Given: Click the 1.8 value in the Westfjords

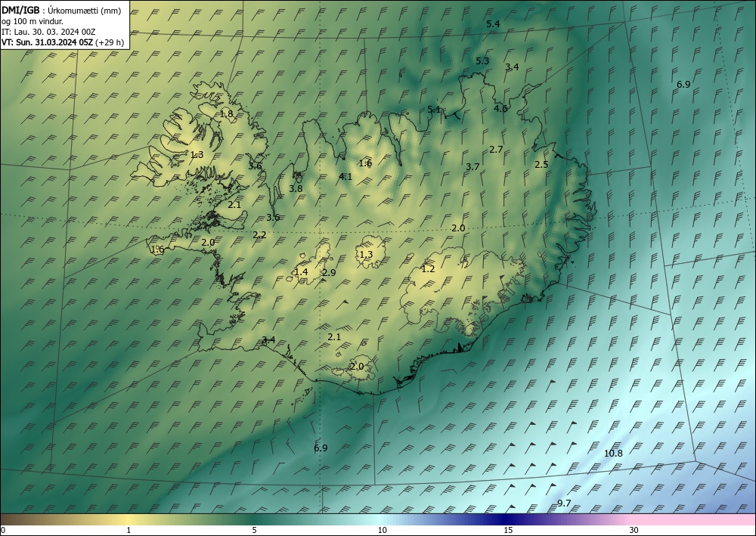Looking at the screenshot, I should 227,114.
